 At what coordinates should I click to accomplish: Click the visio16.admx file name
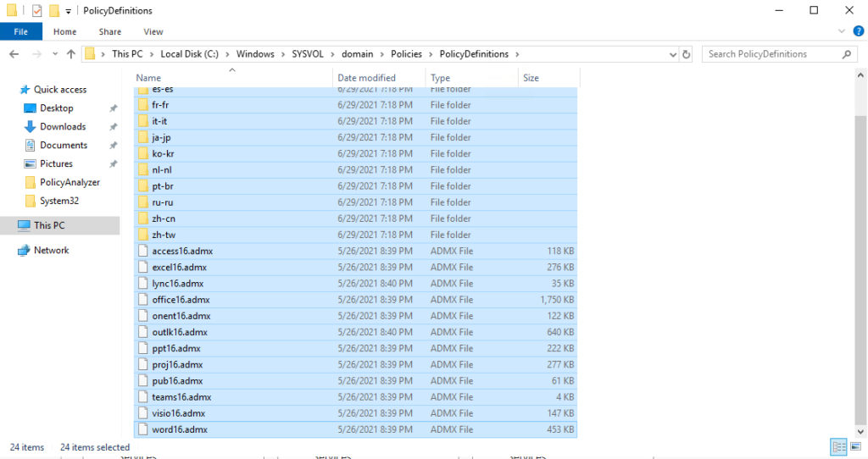pyautogui.click(x=178, y=413)
